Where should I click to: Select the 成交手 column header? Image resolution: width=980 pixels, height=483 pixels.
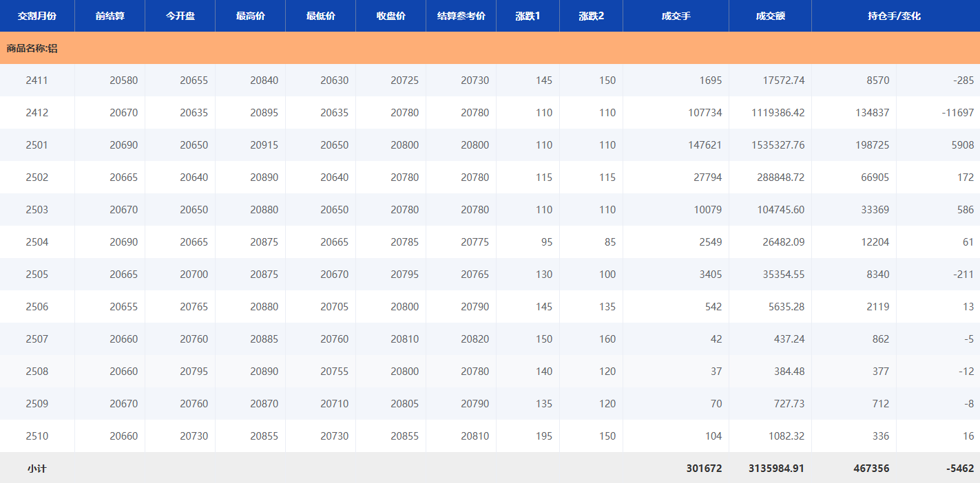click(x=676, y=16)
